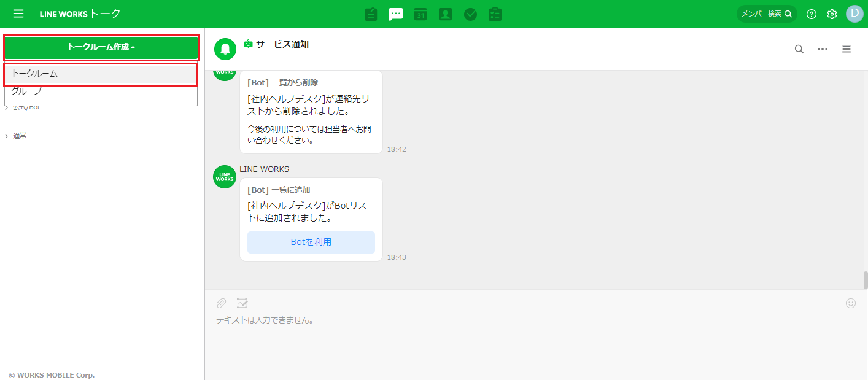Open the settings gear icon
Image resolution: width=868 pixels, height=380 pixels.
(832, 14)
